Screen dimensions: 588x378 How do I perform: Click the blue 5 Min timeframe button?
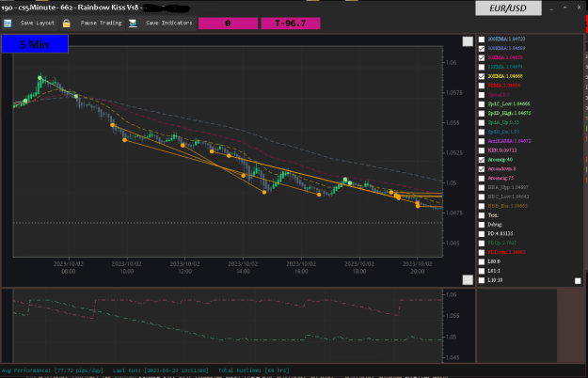click(x=35, y=44)
